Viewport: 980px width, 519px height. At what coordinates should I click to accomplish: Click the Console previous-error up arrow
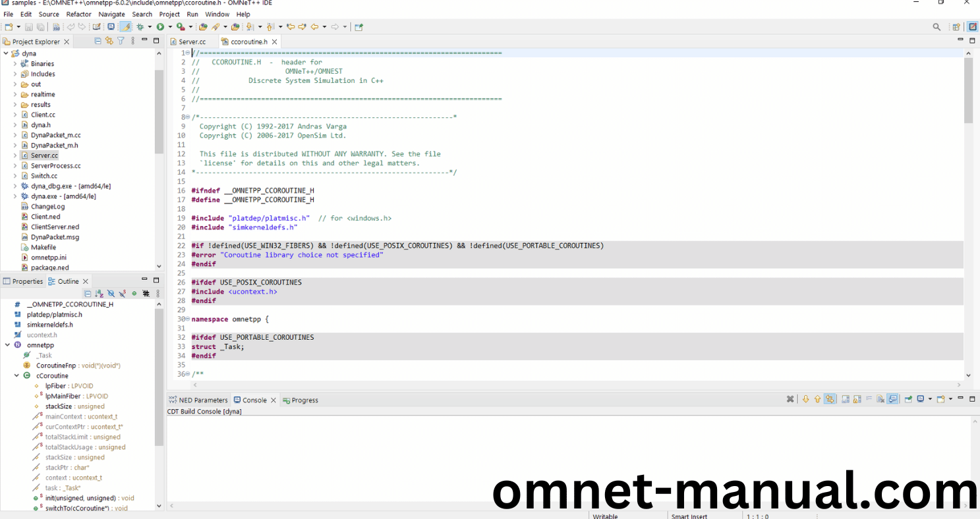pyautogui.click(x=817, y=399)
